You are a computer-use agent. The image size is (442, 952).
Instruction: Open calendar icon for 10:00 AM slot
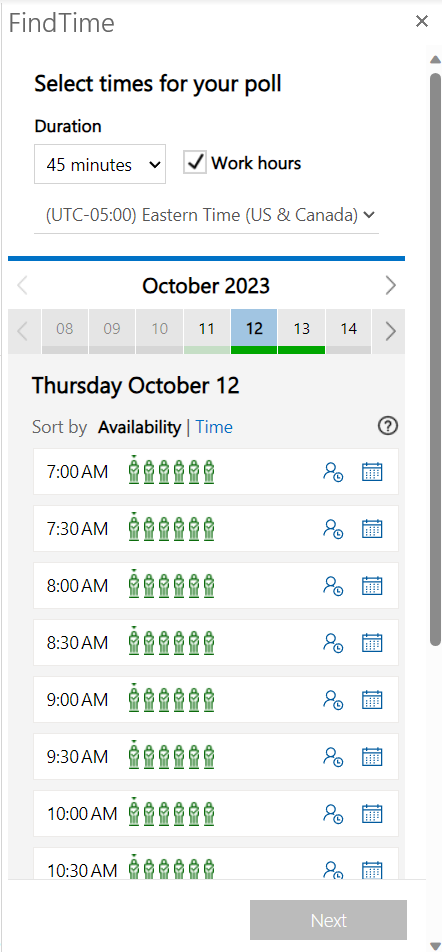372,814
